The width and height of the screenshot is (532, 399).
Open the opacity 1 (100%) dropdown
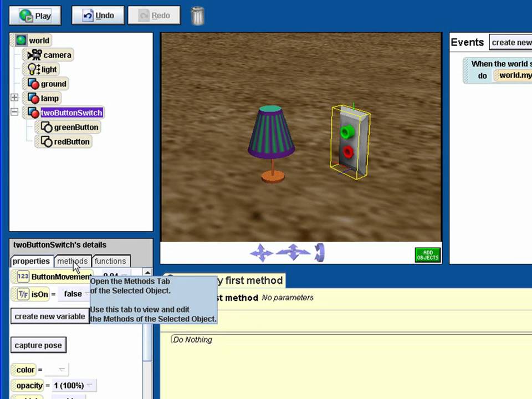click(x=74, y=386)
